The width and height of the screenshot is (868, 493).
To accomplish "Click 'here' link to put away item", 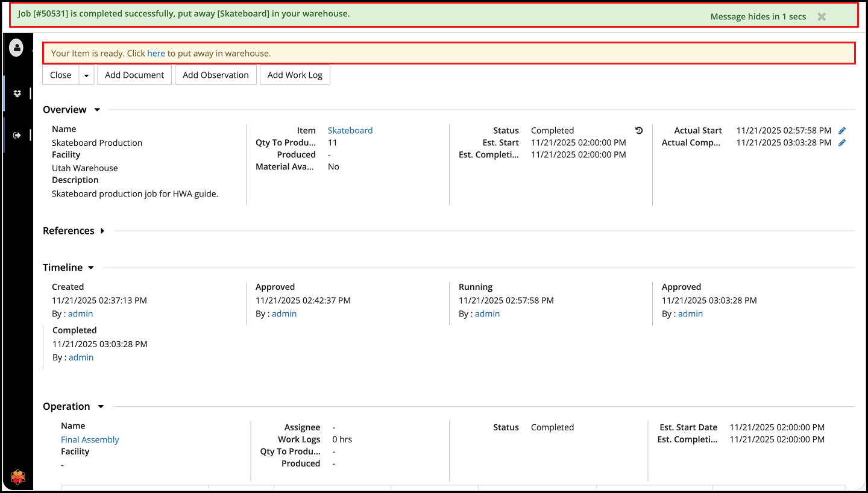I will pos(156,53).
